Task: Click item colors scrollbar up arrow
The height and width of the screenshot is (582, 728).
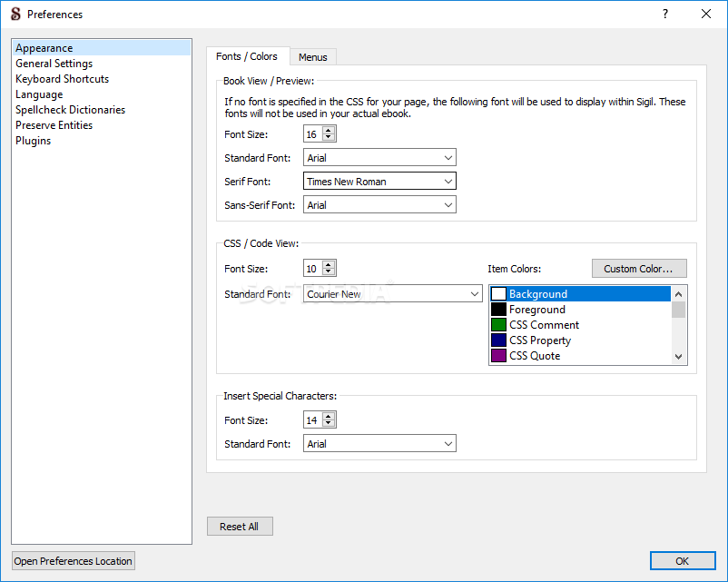Action: [678, 294]
